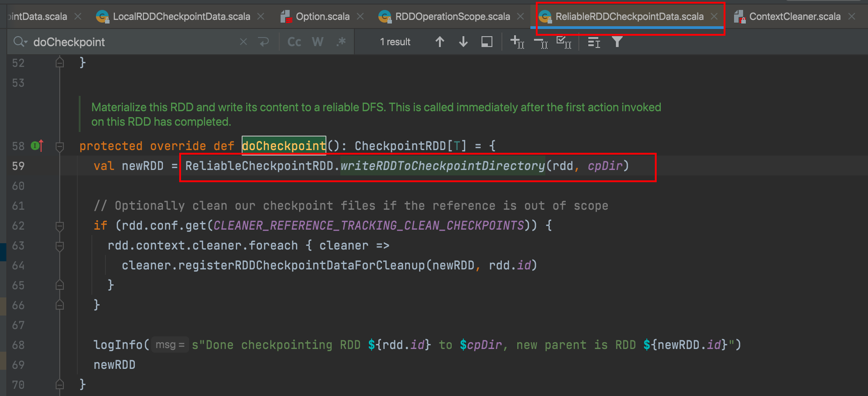Image resolution: width=868 pixels, height=396 pixels.
Task: Clear the doCheckpoint search text
Action: point(243,42)
